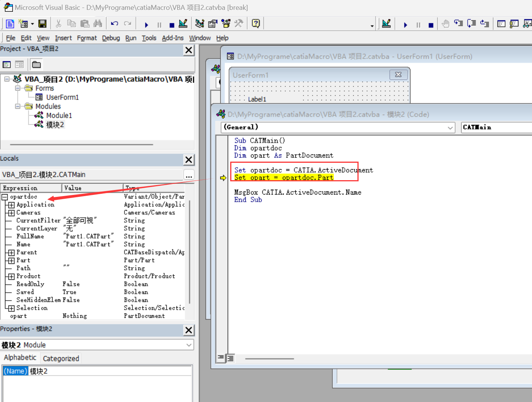Open the call stack ellipsis button

(189, 175)
